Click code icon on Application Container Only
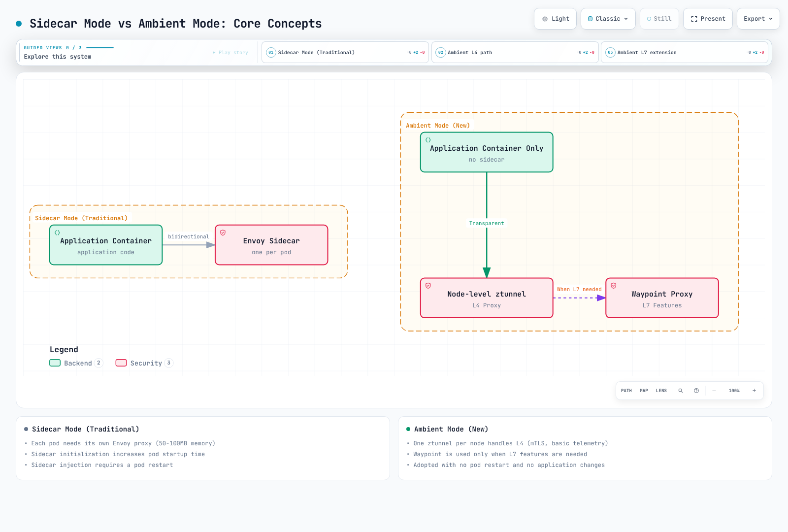 428,140
